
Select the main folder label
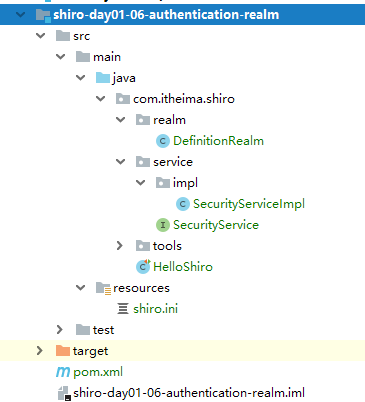107,57
